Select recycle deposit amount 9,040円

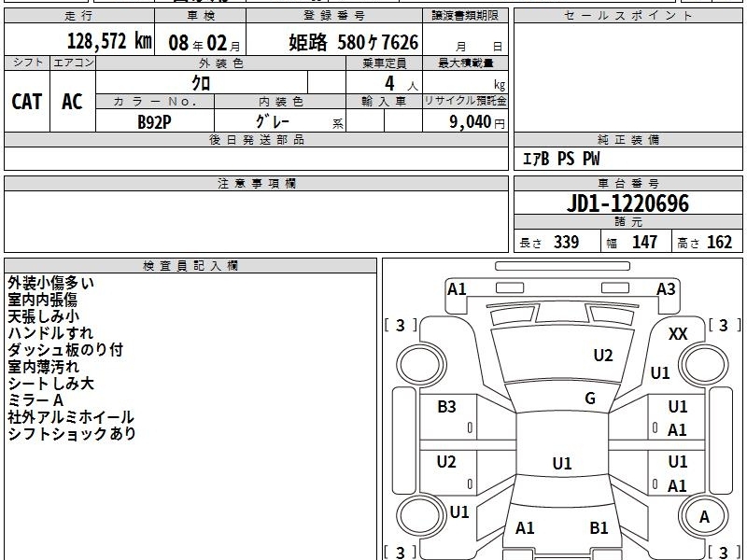coord(477,122)
